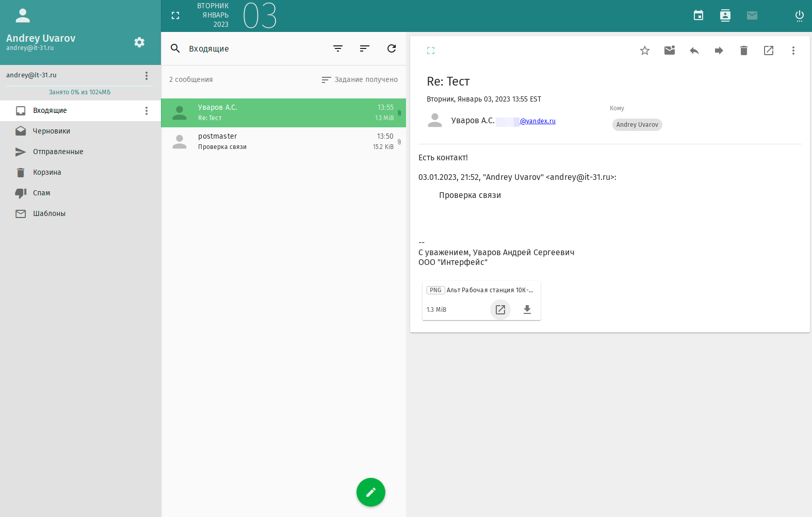
Task: Expand message view to full window
Action: pos(431,51)
